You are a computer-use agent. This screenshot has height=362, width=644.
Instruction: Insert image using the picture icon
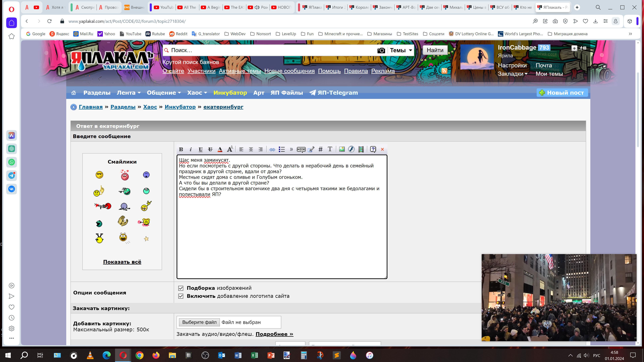342,149
